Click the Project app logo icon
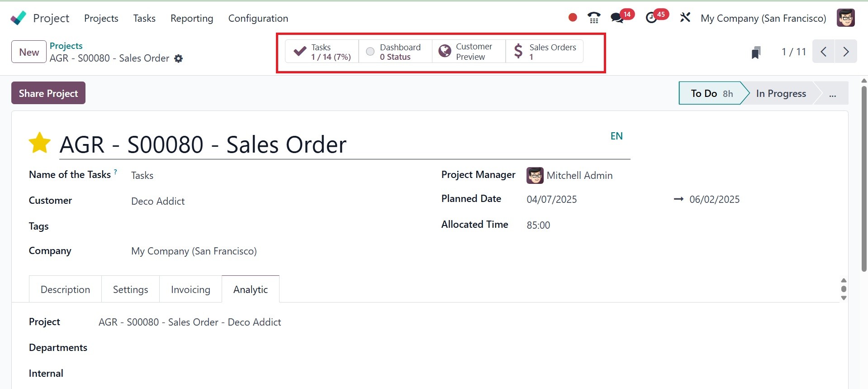868x389 pixels. tap(19, 18)
